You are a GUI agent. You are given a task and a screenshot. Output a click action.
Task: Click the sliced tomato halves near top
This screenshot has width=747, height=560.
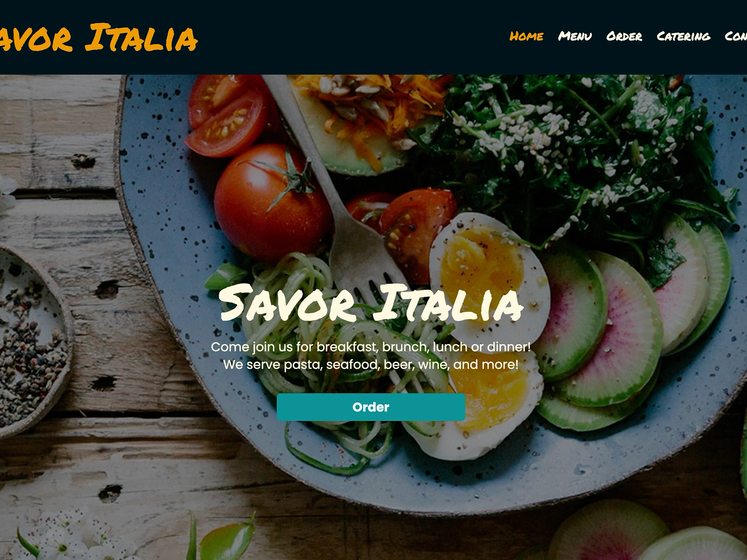(x=227, y=114)
